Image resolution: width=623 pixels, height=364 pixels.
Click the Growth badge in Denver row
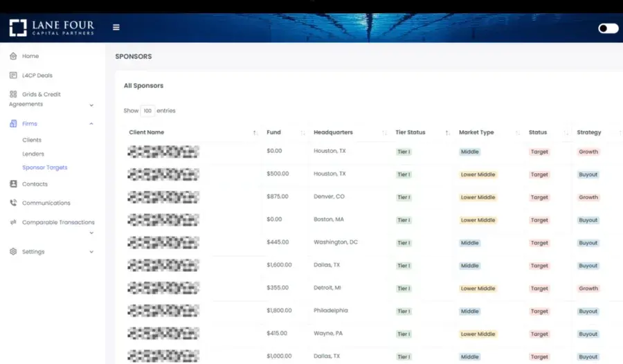coord(588,197)
